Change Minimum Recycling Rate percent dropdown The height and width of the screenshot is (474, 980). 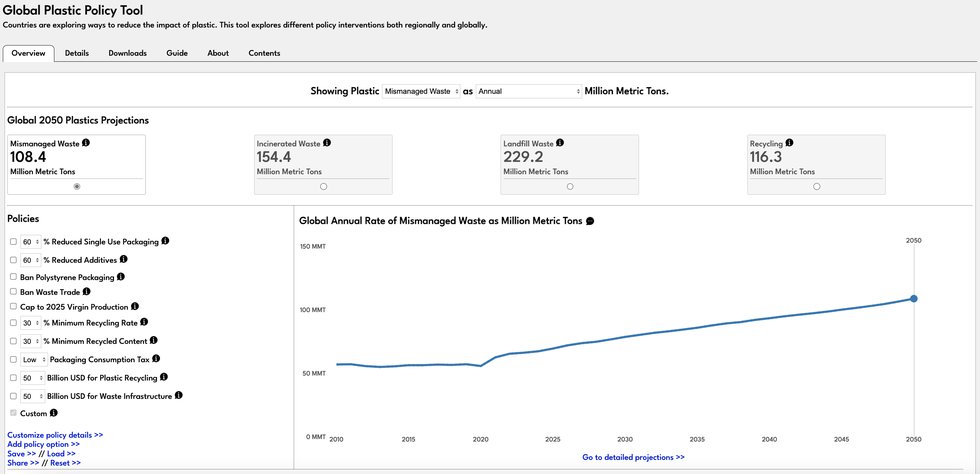(x=31, y=323)
